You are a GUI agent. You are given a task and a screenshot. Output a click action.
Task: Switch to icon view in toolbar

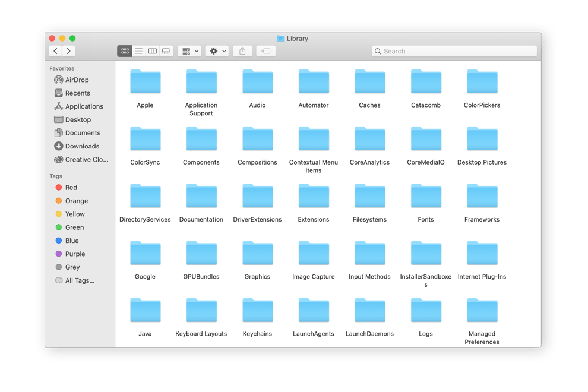[125, 51]
